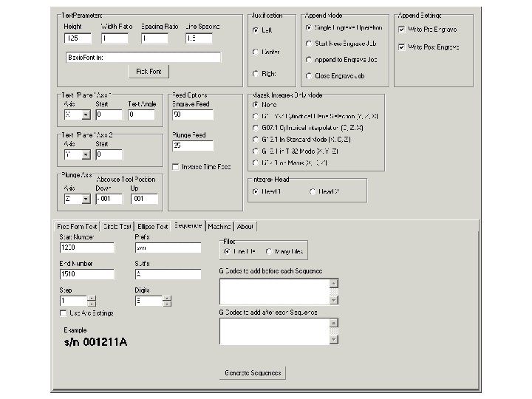Decrease Step value with down arrow
Image resolution: width=532 pixels, height=399 pixels.
[x=92, y=304]
